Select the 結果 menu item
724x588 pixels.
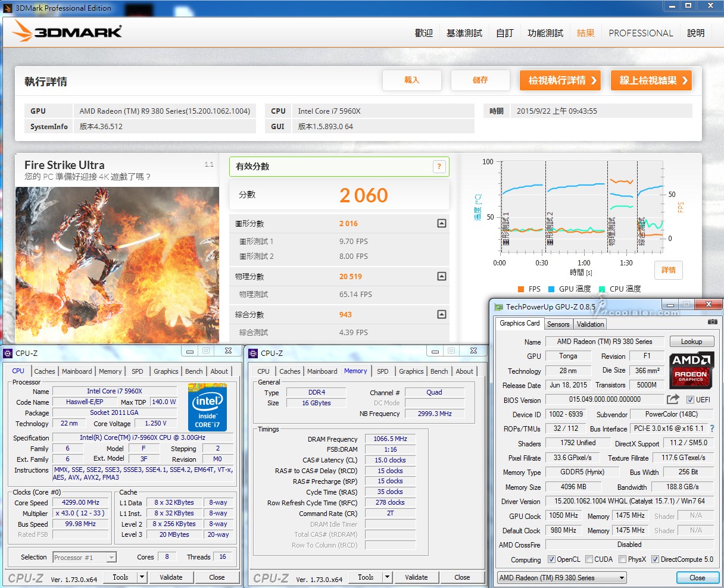[586, 33]
